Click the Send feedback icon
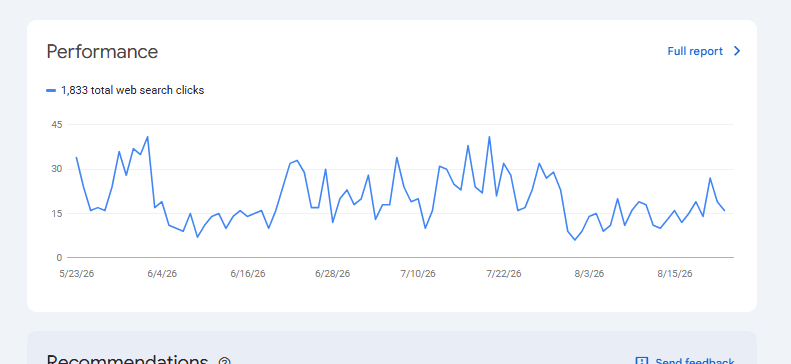 [x=641, y=361]
